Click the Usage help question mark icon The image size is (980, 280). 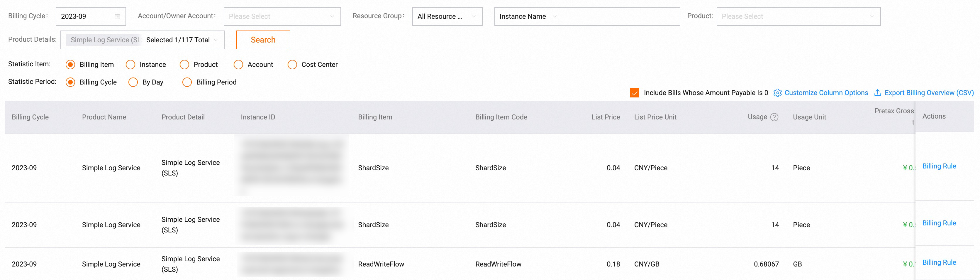coord(774,117)
